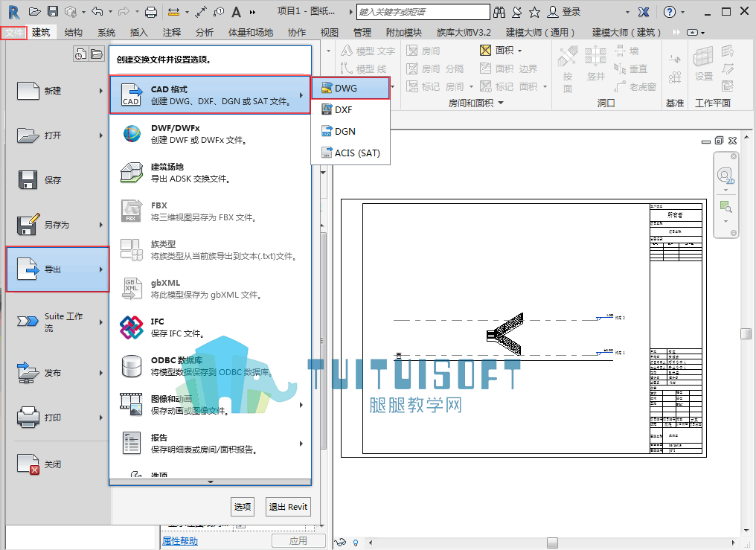
Task: Click the Open folder icon in quick access toolbar
Action: pyautogui.click(x=34, y=12)
